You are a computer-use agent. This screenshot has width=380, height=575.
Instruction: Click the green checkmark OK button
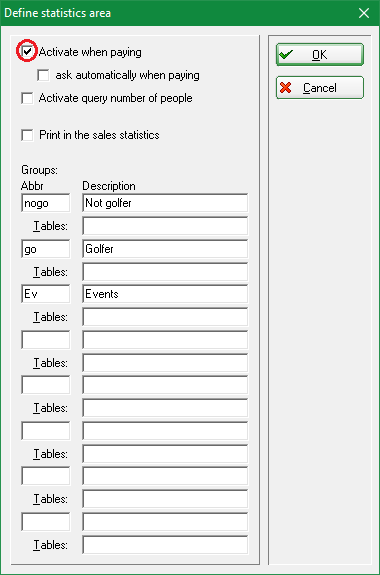(320, 55)
